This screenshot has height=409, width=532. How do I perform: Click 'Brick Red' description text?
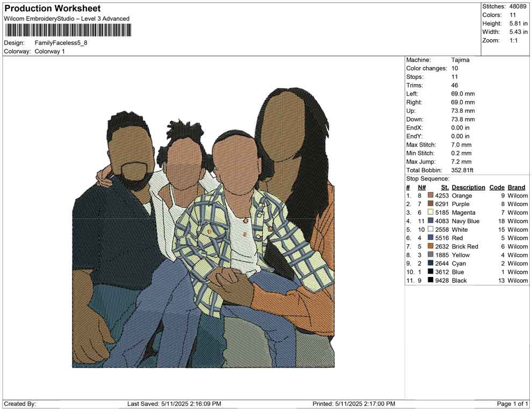(465, 246)
